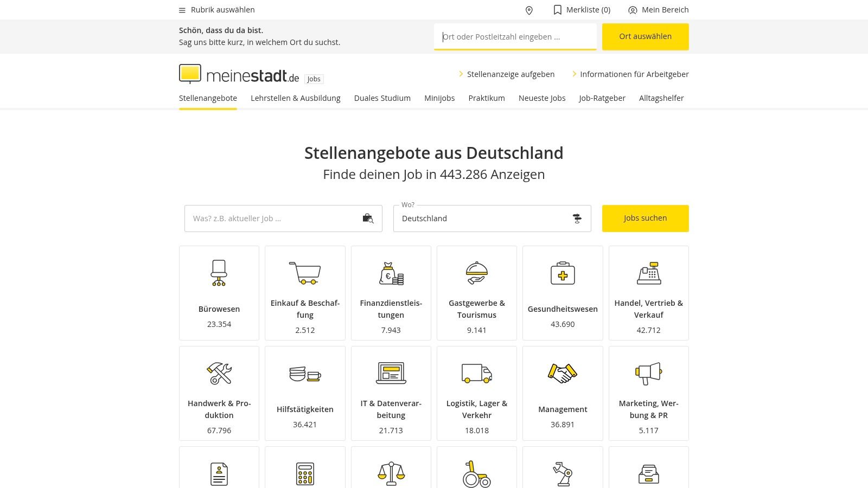This screenshot has width=868, height=488.
Task: Expand the Stellenanzeige aufgeben chevron link
Action: point(461,74)
